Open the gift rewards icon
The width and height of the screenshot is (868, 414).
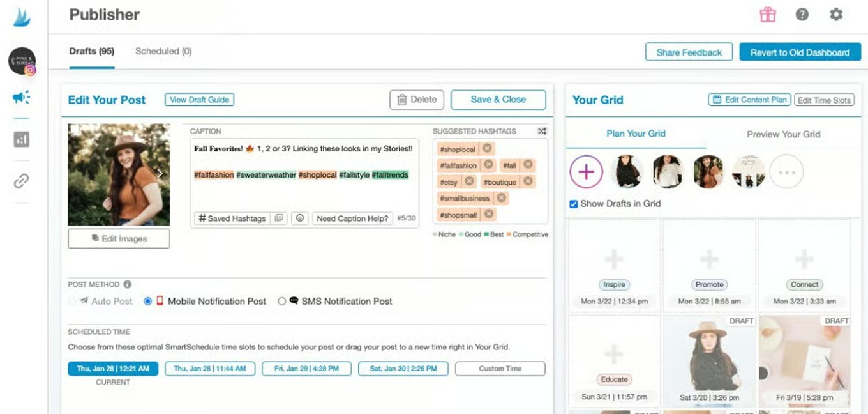point(767,15)
